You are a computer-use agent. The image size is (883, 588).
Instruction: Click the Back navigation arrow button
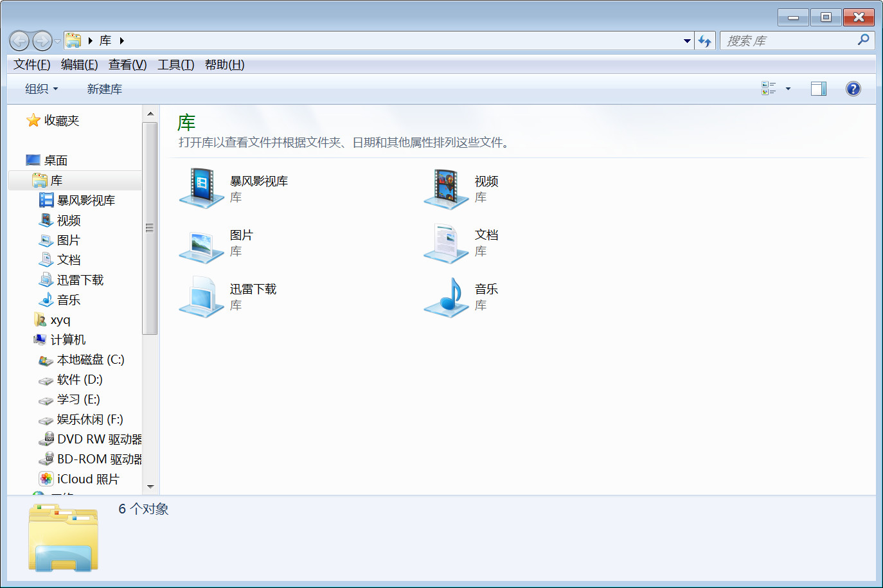click(x=19, y=41)
